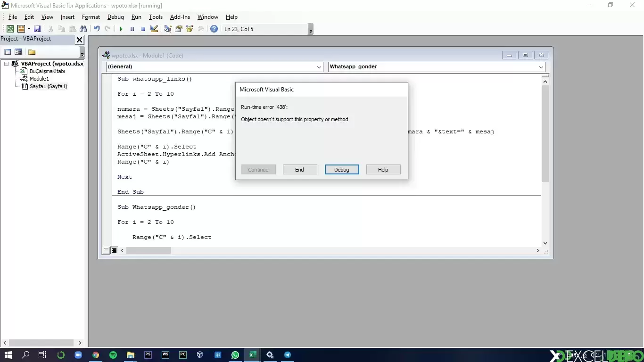Image resolution: width=644 pixels, height=362 pixels.
Task: Toggle Folders in the Project panel
Action: coord(32,52)
